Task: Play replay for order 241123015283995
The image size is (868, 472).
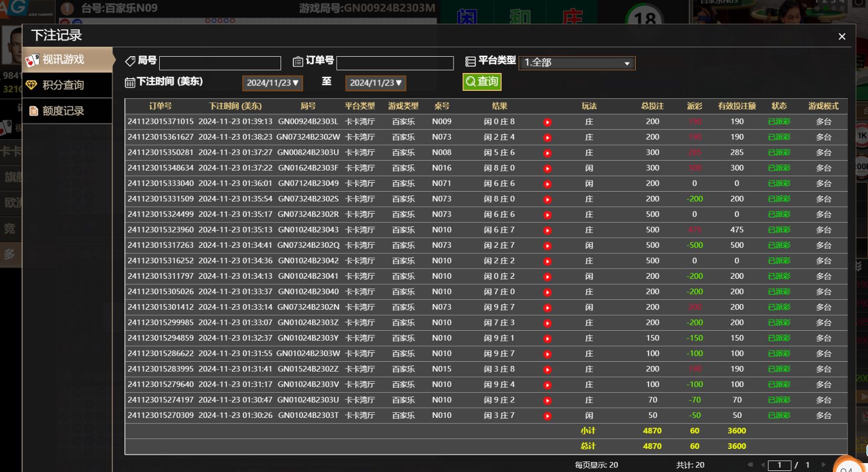Action: (x=547, y=370)
